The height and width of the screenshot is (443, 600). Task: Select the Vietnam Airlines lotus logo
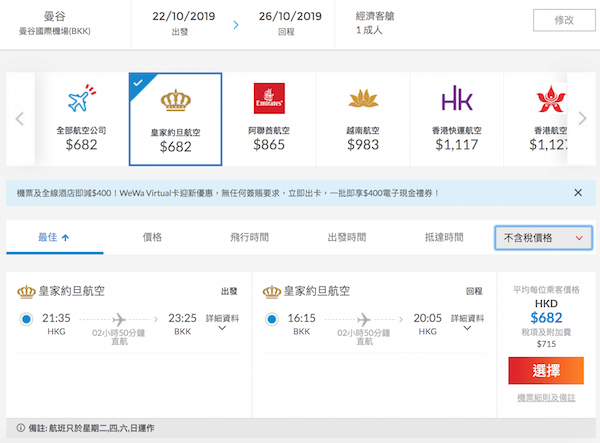click(x=362, y=98)
